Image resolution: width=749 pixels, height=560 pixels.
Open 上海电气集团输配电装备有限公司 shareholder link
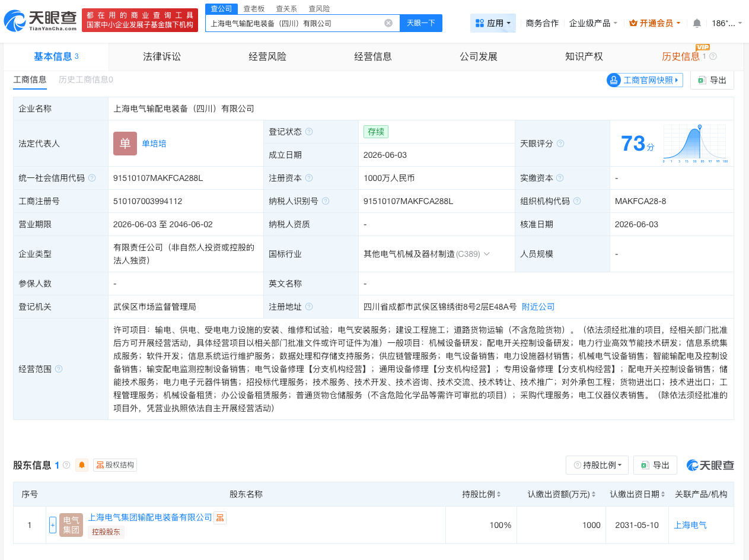tap(150, 517)
